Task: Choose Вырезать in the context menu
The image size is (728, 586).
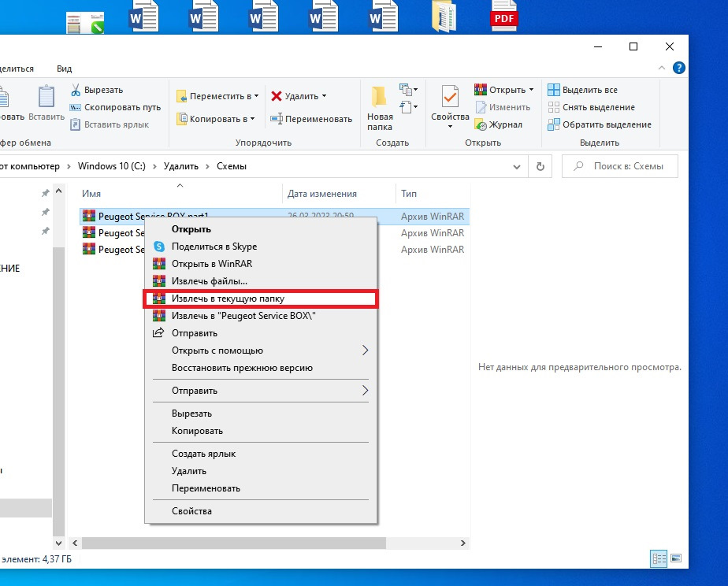Action: coord(261,414)
